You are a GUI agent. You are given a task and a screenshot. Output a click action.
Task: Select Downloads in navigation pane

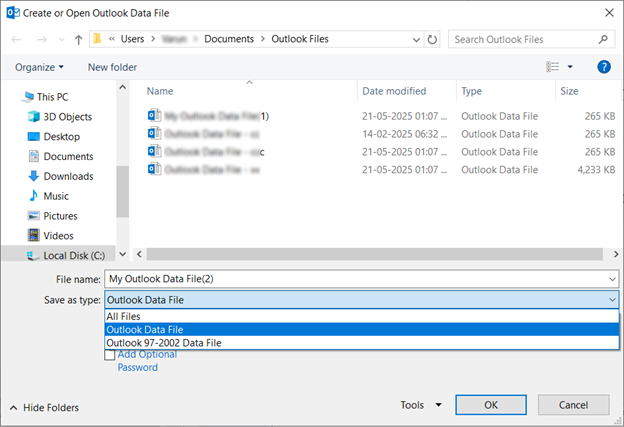click(x=60, y=176)
